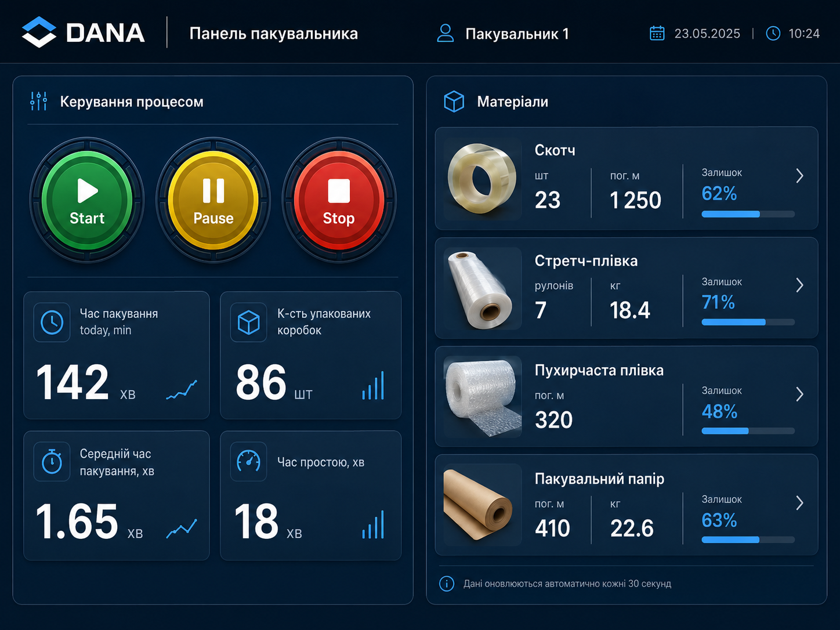Click the info icon near auto-update note

pos(447,584)
